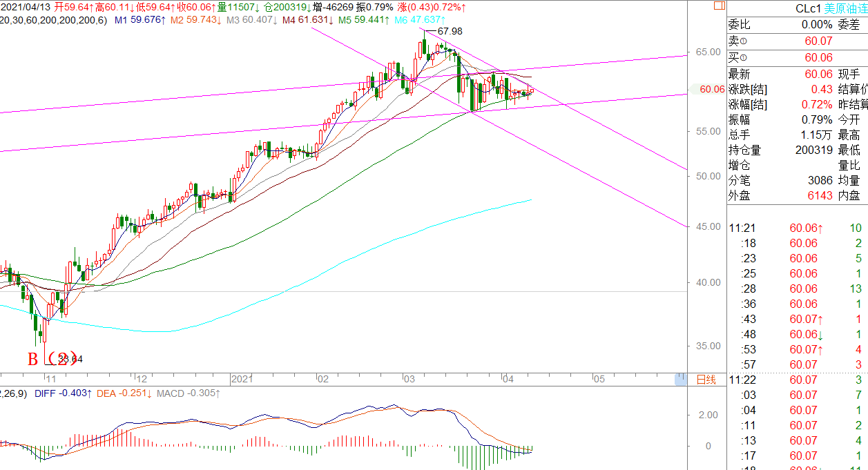Click the DIFF -0.403 indicator label
868x470 pixels.
64,393
